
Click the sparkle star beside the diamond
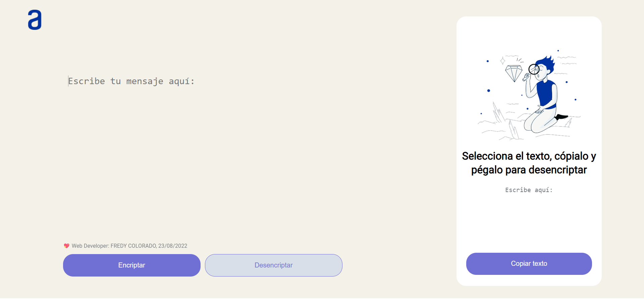click(502, 61)
